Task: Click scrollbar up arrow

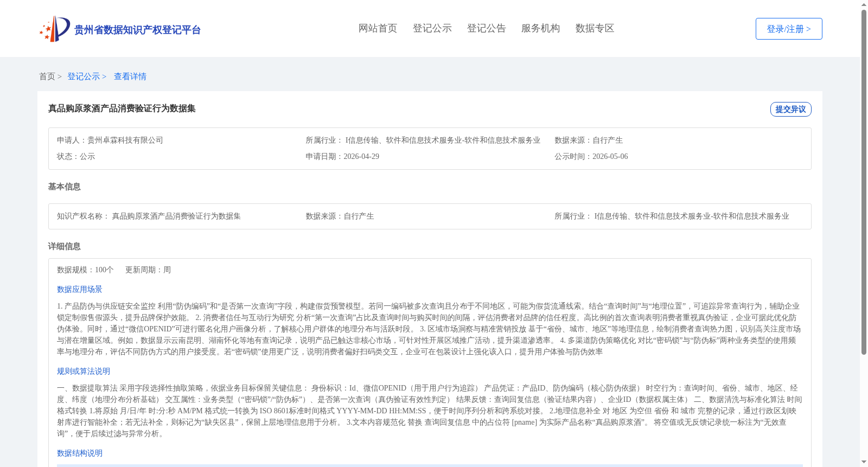Action: coord(864,4)
